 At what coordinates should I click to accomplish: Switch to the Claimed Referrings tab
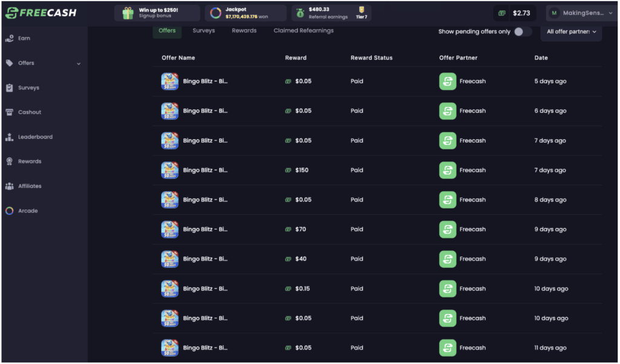coord(303,30)
